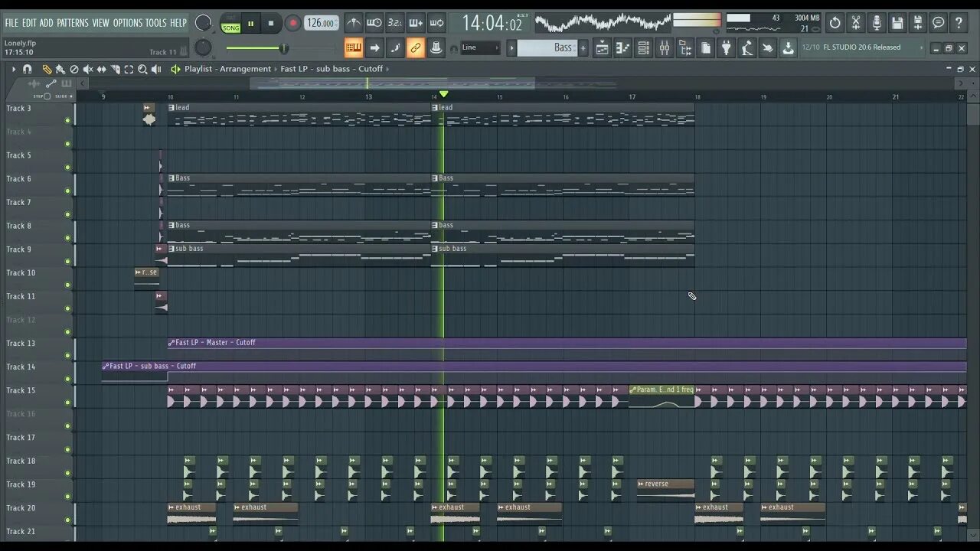Open the OPTIONS menu

click(x=128, y=23)
